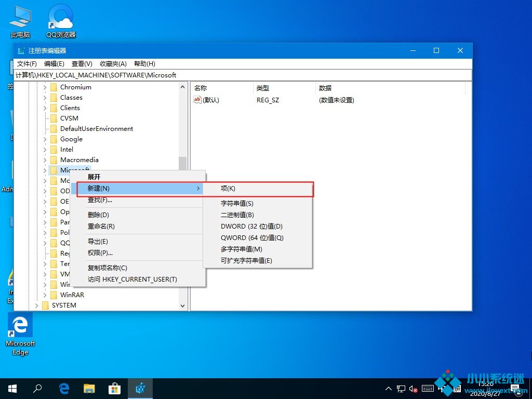The image size is (532, 399).
Task: Expand the Clients key
Action: [x=45, y=108]
